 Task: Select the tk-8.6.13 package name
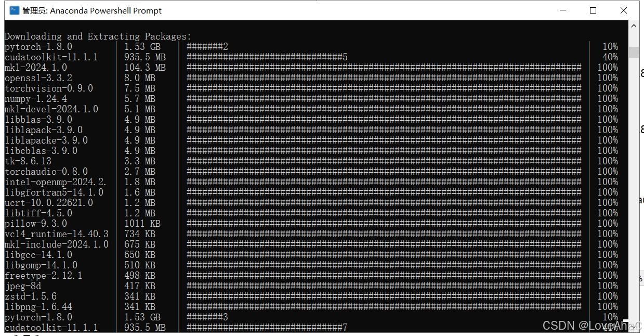click(28, 161)
